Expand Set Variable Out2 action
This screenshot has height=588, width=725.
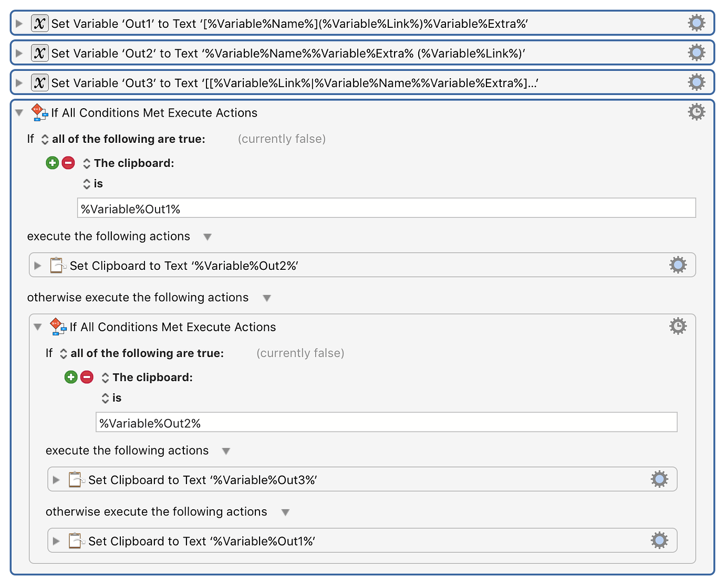(19, 53)
